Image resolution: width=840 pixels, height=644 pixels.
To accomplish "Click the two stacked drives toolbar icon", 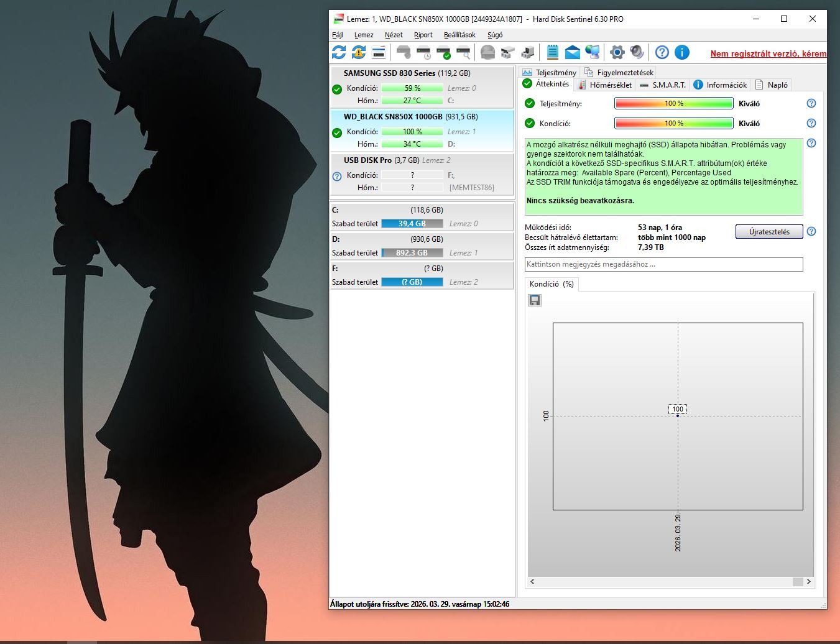I will click(508, 52).
